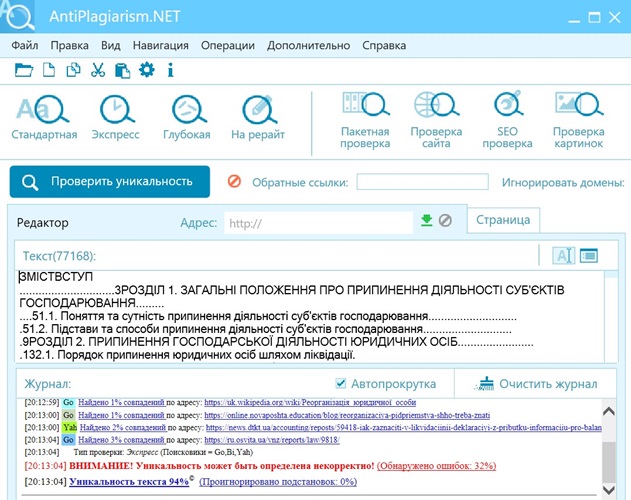Open the news.dtkt.ua link in journal
Image resolution: width=631 pixels, height=500 pixels.
click(x=403, y=427)
